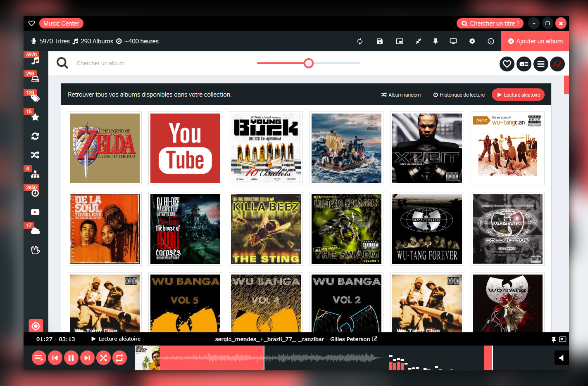Click the monitor display icon in toolbar
Screen dimensions: 588x386
tap(453, 41)
